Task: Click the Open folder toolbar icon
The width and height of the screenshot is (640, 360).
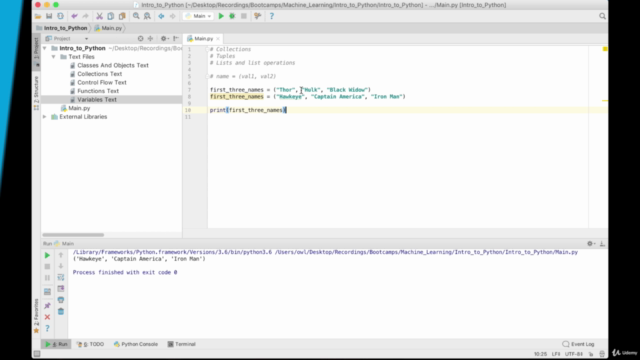Action: click(x=38, y=16)
